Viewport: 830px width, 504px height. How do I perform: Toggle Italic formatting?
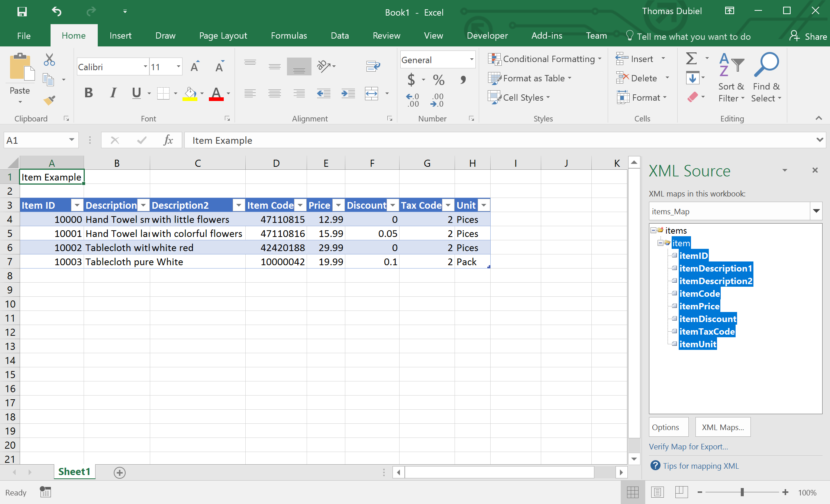point(113,93)
